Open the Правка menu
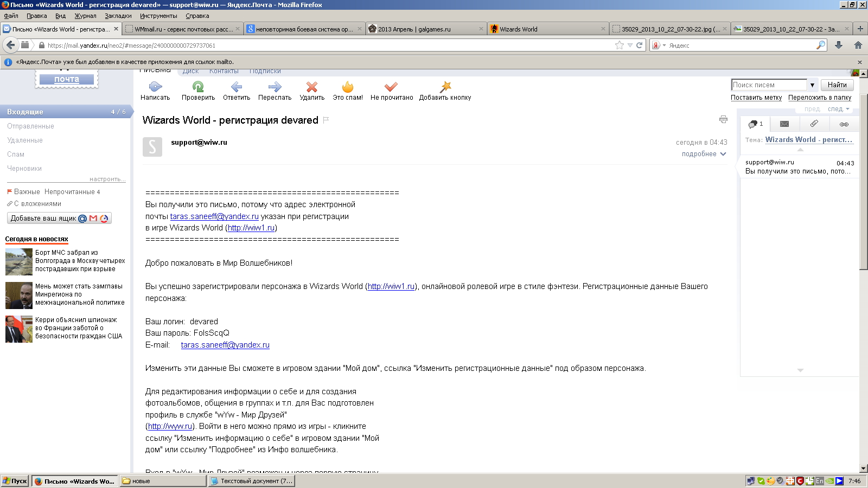The width and height of the screenshot is (868, 488). [x=37, y=16]
